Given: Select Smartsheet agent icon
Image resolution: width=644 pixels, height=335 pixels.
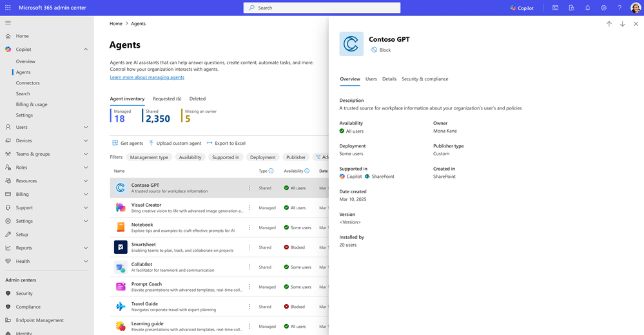Looking at the screenshot, I should pos(121,247).
